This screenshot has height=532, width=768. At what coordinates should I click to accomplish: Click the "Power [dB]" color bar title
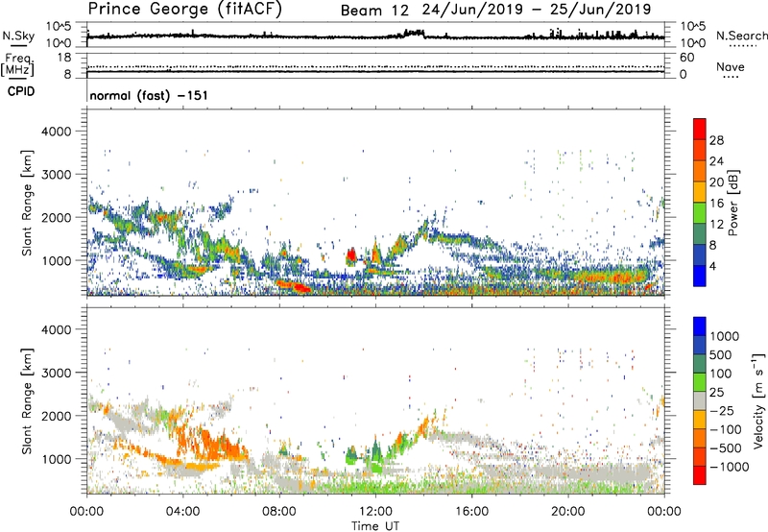(733, 203)
